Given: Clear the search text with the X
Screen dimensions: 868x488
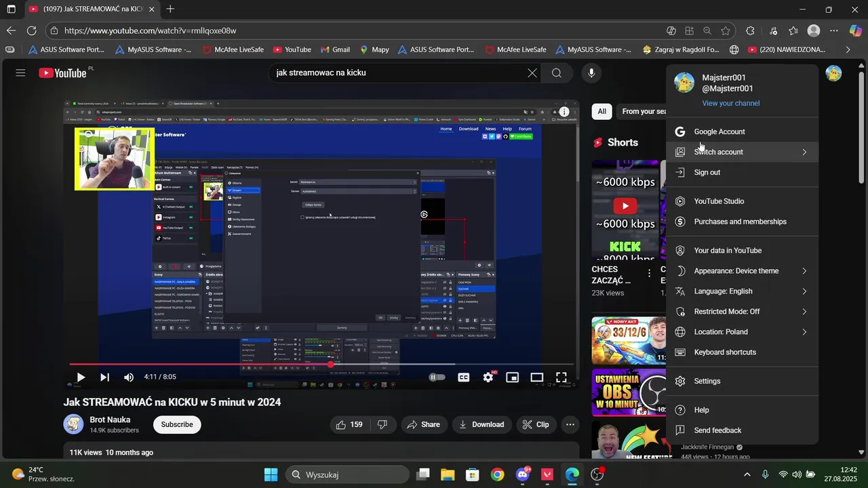Looking at the screenshot, I should pyautogui.click(x=532, y=73).
